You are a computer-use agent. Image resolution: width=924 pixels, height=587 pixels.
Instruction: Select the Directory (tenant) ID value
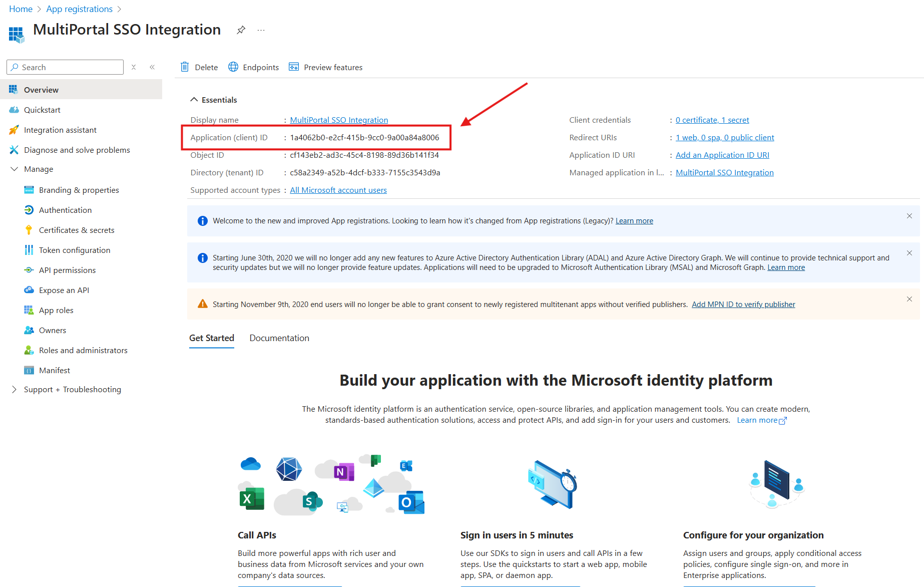click(365, 172)
